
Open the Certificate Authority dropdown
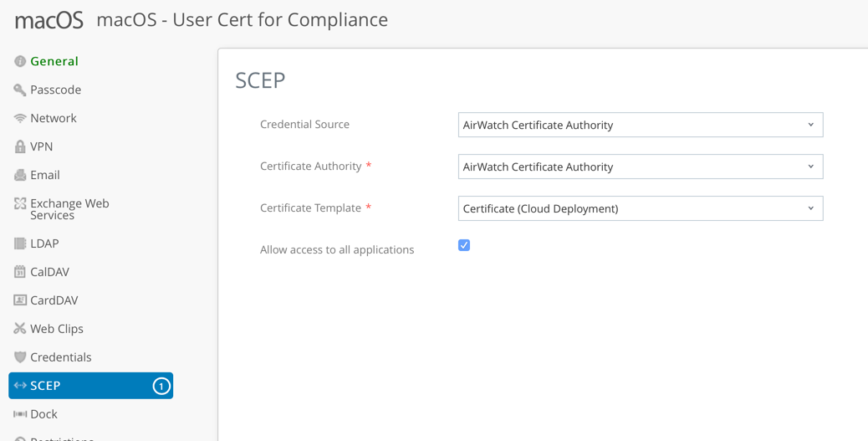click(x=641, y=167)
